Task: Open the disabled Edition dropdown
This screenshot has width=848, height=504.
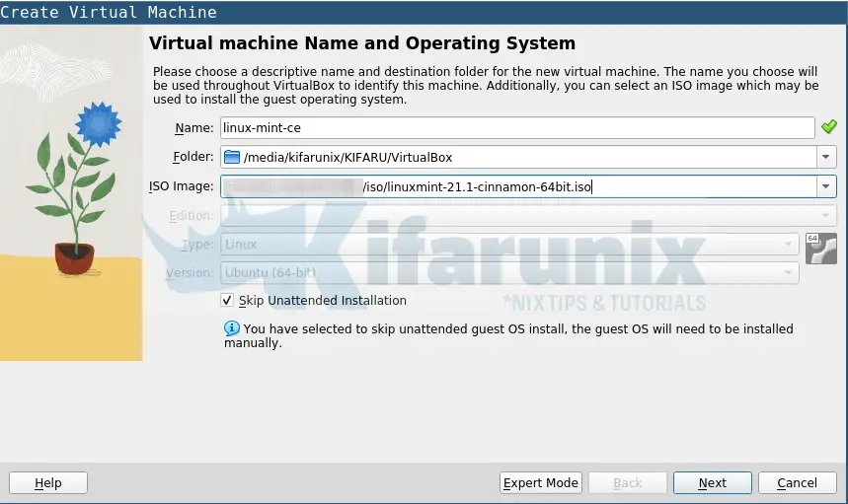Action: (x=528, y=216)
